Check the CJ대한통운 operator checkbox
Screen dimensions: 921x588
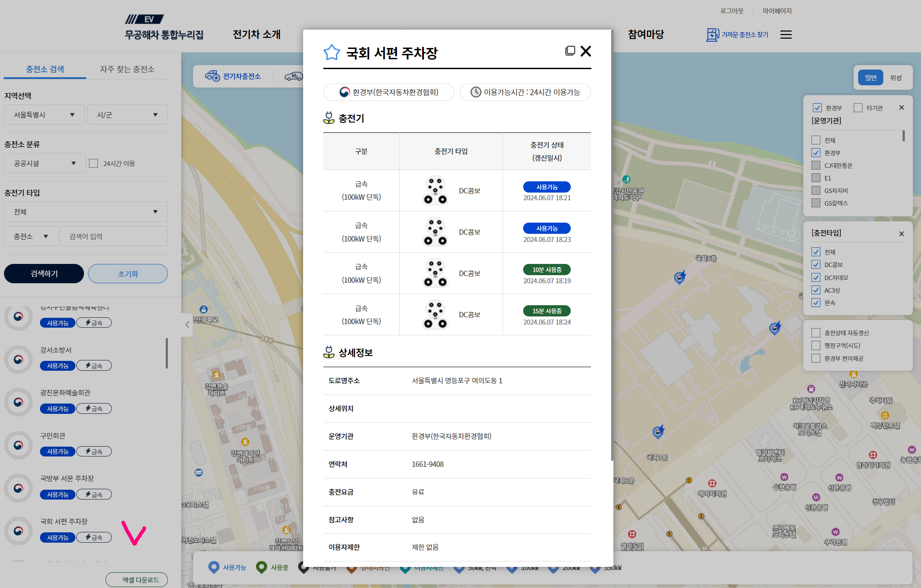point(816,165)
